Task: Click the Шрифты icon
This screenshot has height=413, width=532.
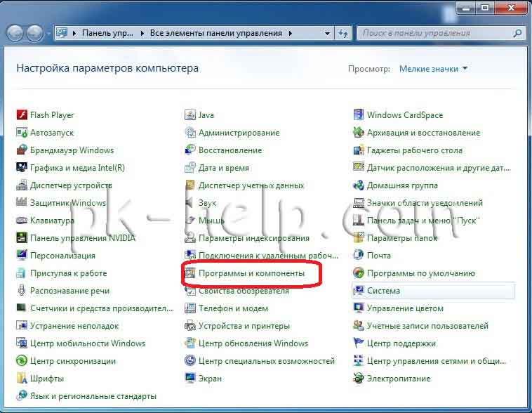Action: pos(22,378)
